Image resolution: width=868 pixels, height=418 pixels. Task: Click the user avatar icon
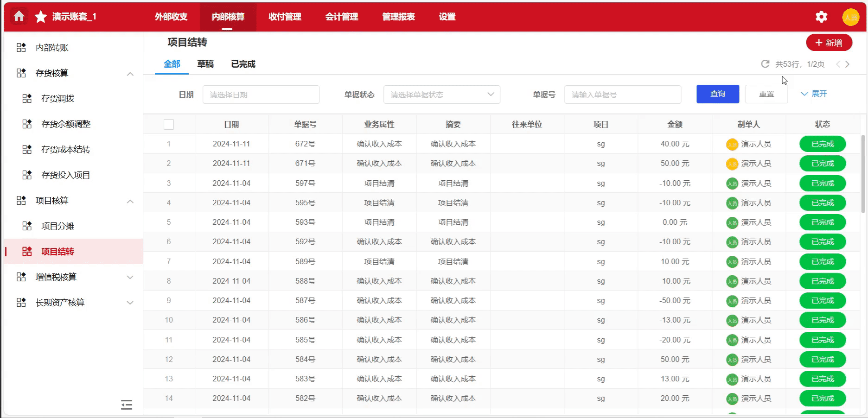pyautogui.click(x=850, y=17)
